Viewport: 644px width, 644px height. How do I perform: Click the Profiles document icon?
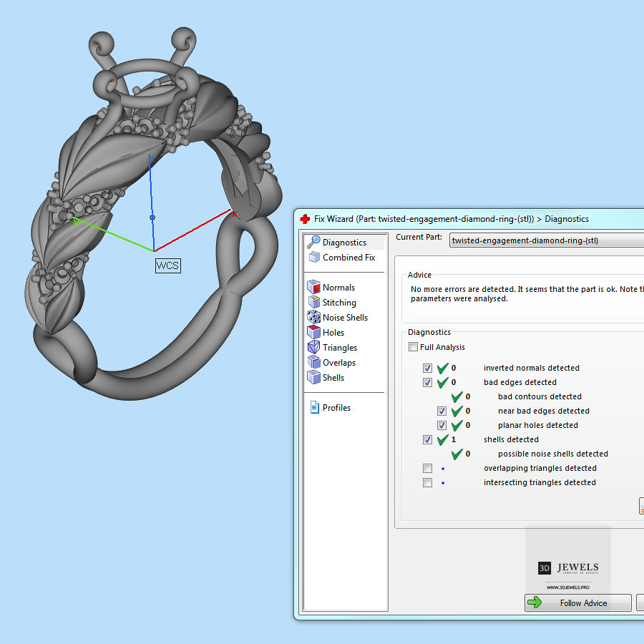315,407
